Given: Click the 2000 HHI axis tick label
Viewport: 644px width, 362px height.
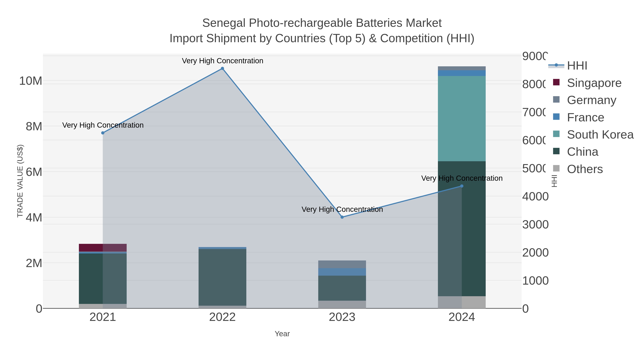Looking at the screenshot, I should [535, 253].
